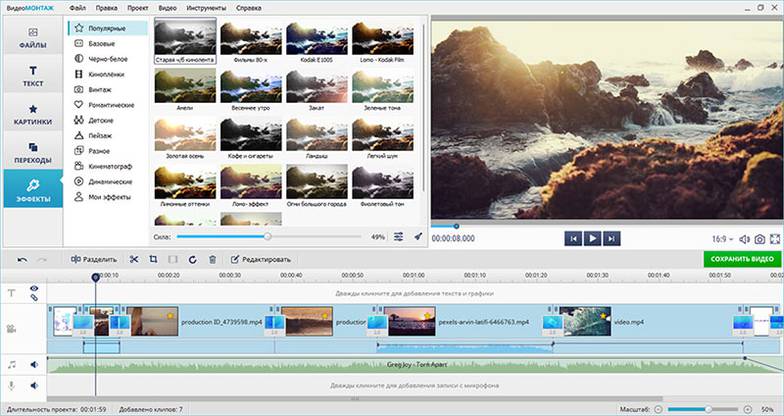This screenshot has height=416, width=784.
Task: Open the 16:9 aspect ratio dropdown
Action: (722, 239)
